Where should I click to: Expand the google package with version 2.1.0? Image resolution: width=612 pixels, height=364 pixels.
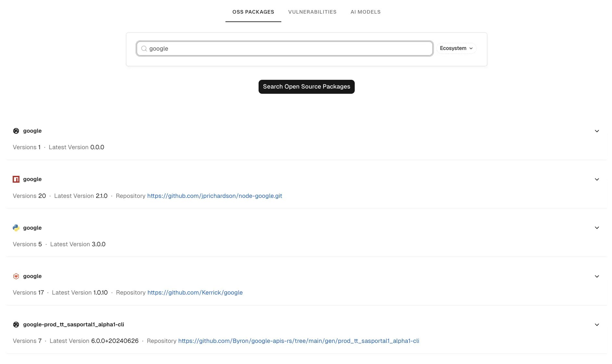click(597, 179)
